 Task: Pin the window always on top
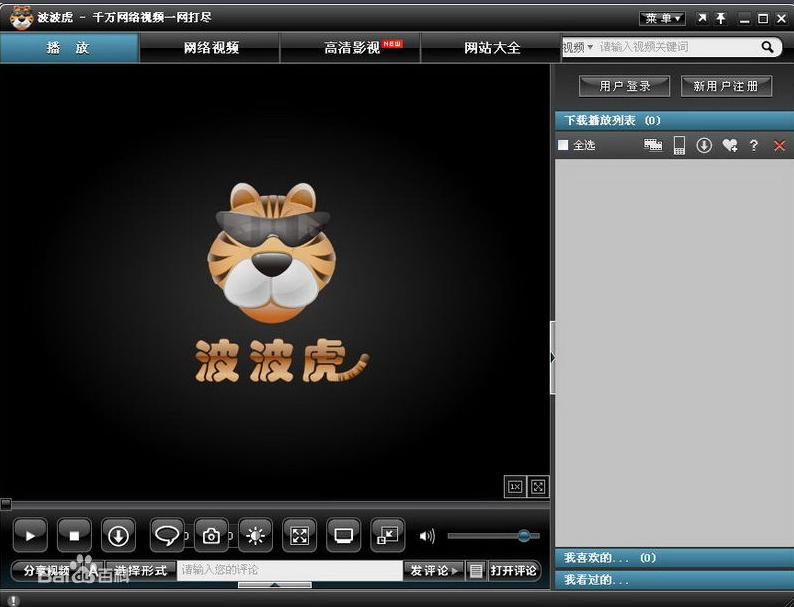[x=721, y=19]
